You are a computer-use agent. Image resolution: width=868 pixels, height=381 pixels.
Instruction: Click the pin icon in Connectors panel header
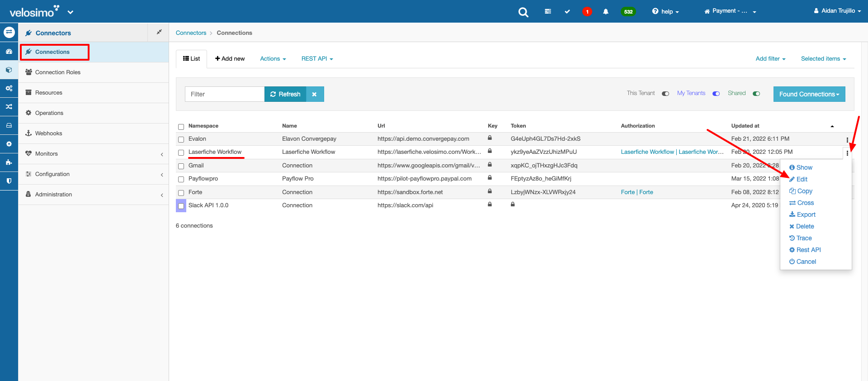(x=159, y=32)
